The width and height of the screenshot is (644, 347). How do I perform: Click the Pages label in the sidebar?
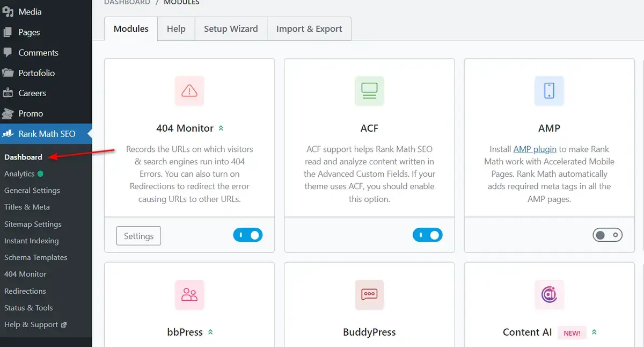coord(29,32)
